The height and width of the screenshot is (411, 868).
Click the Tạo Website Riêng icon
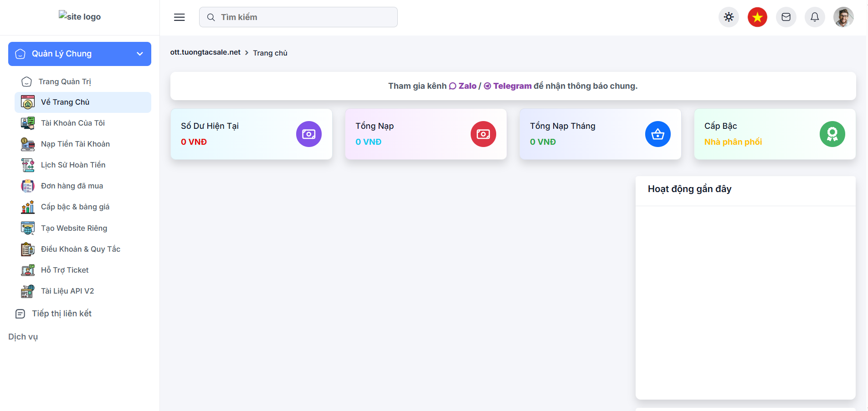pos(28,228)
